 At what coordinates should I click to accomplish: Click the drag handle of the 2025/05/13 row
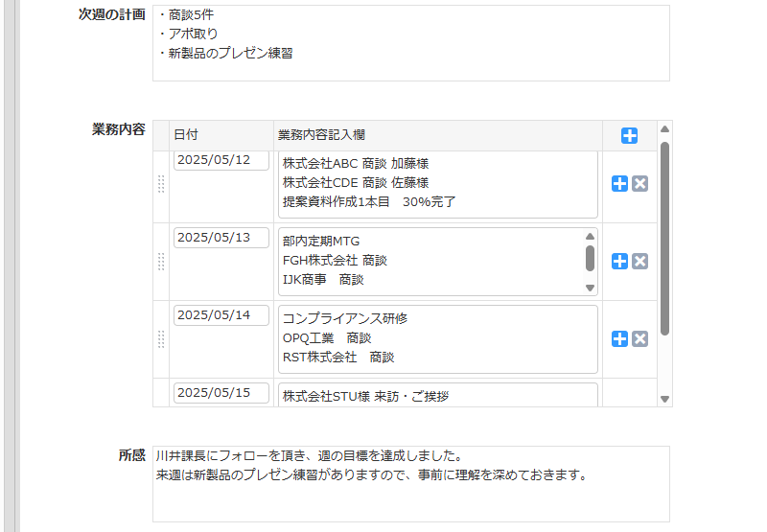pyautogui.click(x=160, y=261)
